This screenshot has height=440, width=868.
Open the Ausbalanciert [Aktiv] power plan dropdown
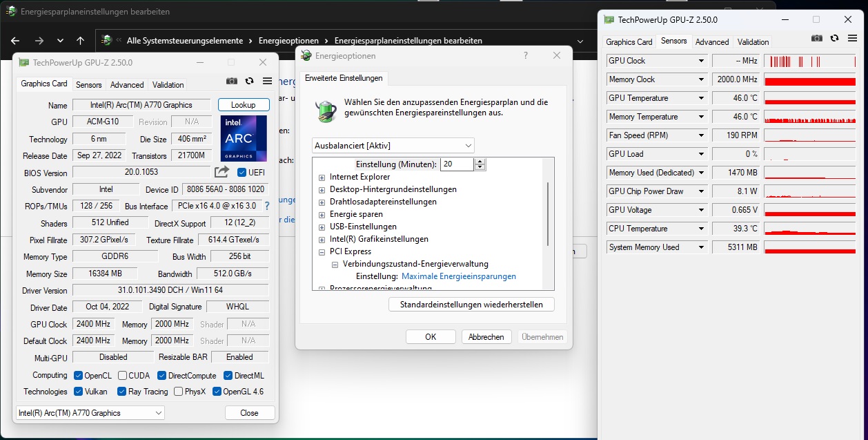[x=393, y=146]
